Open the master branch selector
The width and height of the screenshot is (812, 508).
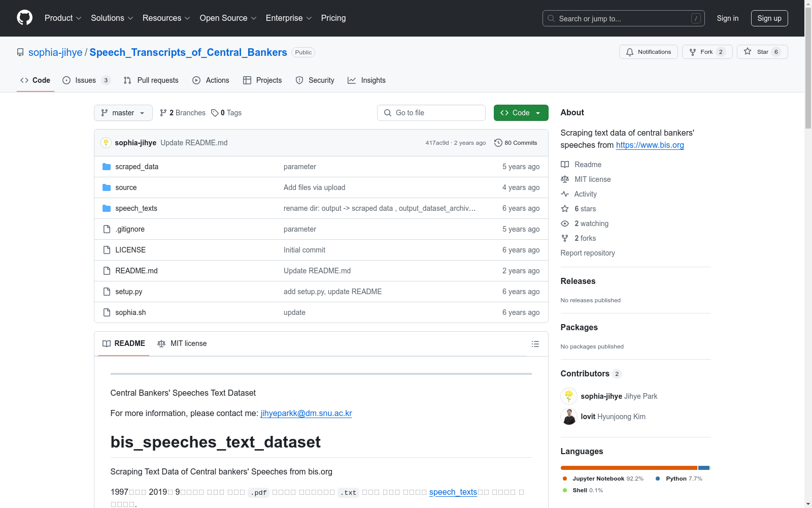tap(123, 113)
